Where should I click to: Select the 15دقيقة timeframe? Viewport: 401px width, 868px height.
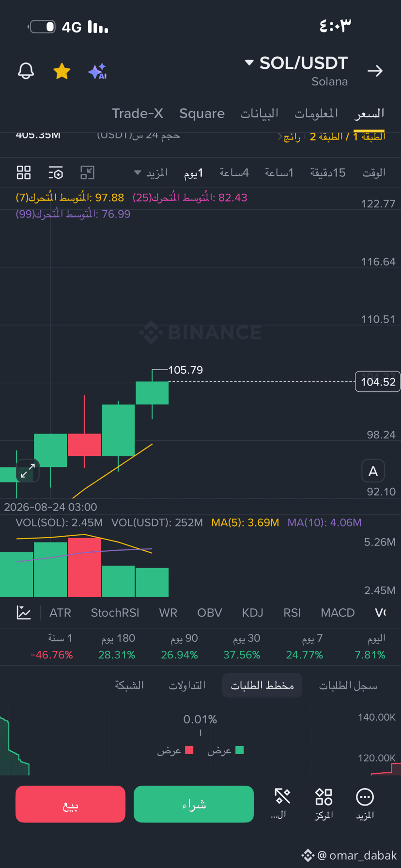(328, 172)
